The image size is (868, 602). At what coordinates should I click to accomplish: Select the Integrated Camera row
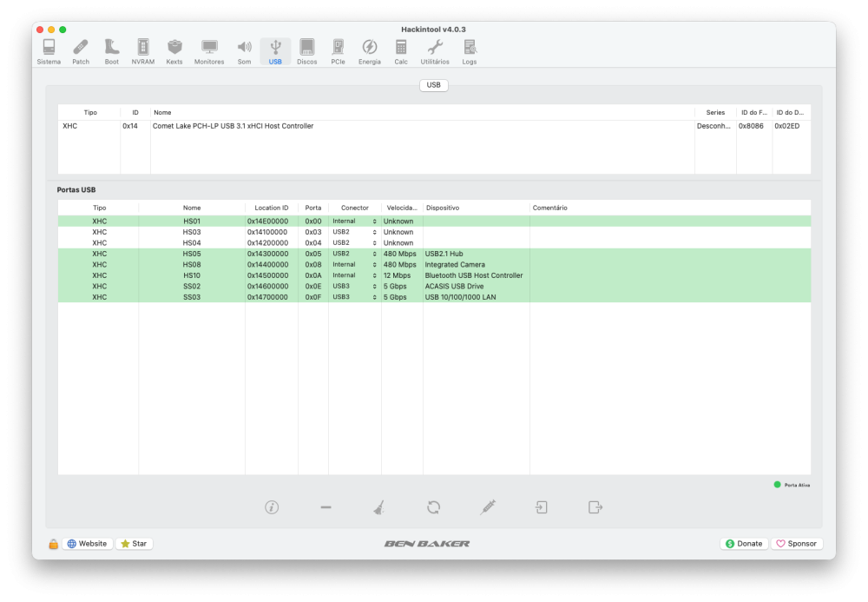434,265
